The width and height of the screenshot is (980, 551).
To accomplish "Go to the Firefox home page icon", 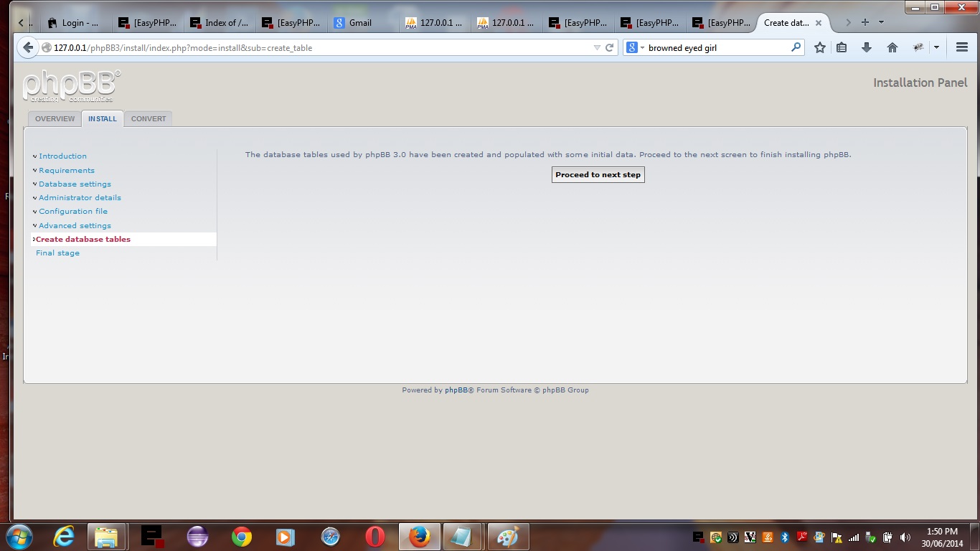I will (892, 47).
